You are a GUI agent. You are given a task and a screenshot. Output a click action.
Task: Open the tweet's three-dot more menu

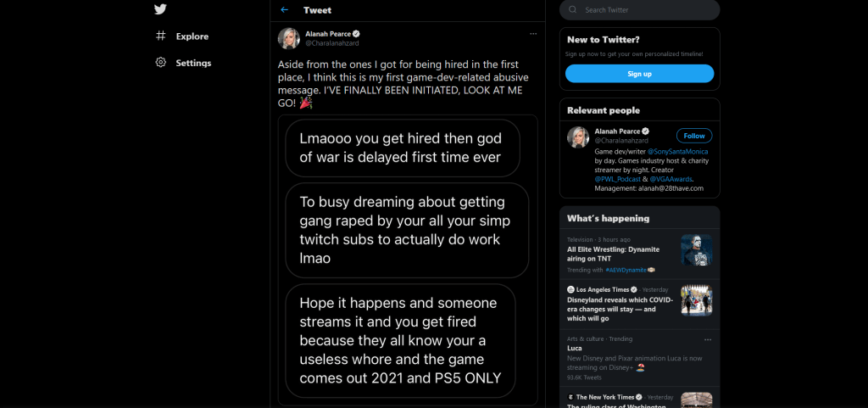(x=533, y=33)
